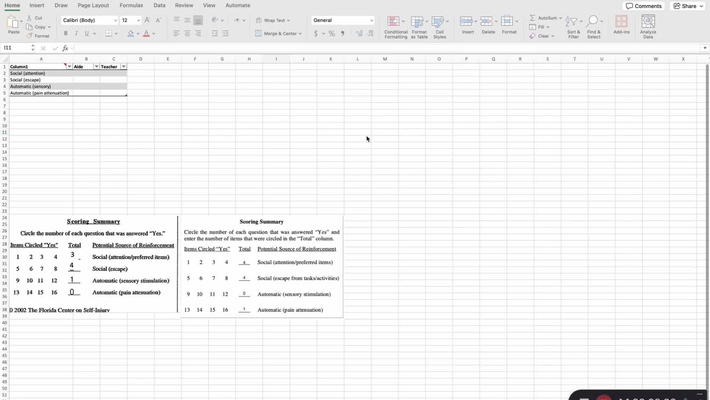Open the Page Layout tab
710x400 pixels.
[x=93, y=5]
